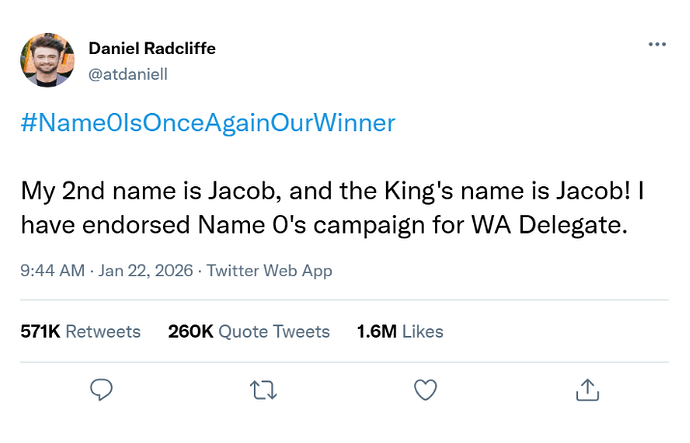The height and width of the screenshot is (443, 690).
Task: Like the tweet with heart icon
Action: point(426,389)
